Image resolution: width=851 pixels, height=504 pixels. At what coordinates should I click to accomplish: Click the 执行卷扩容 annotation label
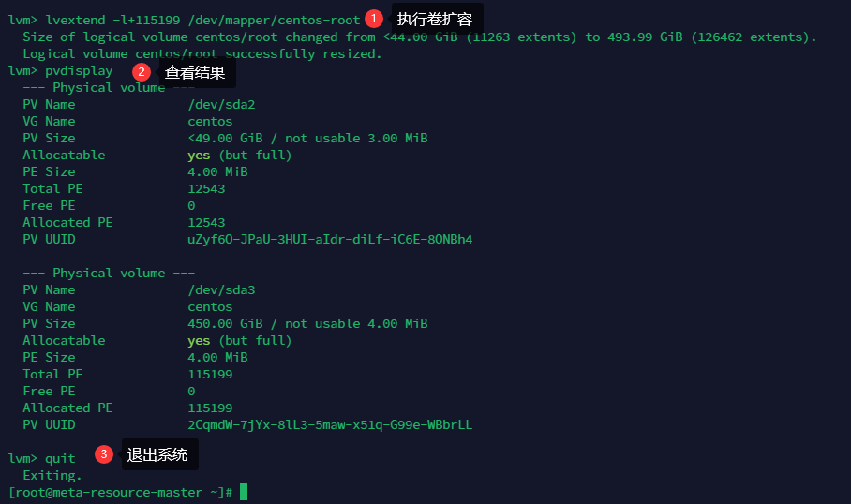[x=434, y=20]
